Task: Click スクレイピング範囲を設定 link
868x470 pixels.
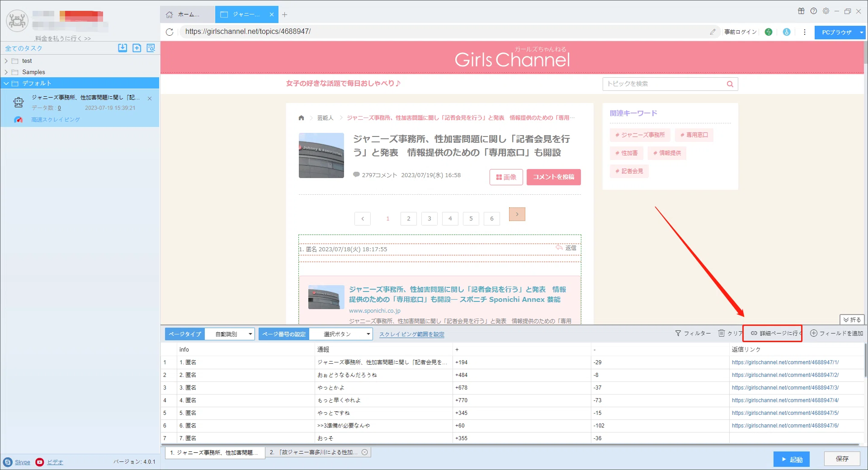Action: 412,334
